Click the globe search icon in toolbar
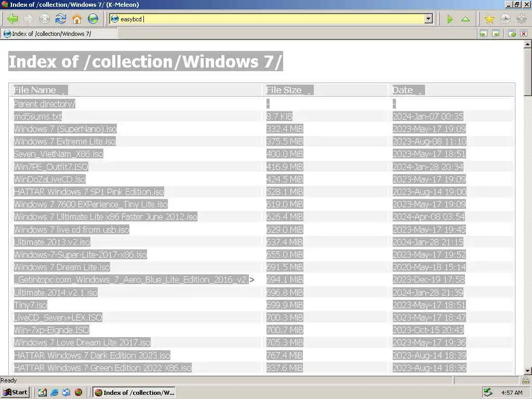 click(93, 19)
